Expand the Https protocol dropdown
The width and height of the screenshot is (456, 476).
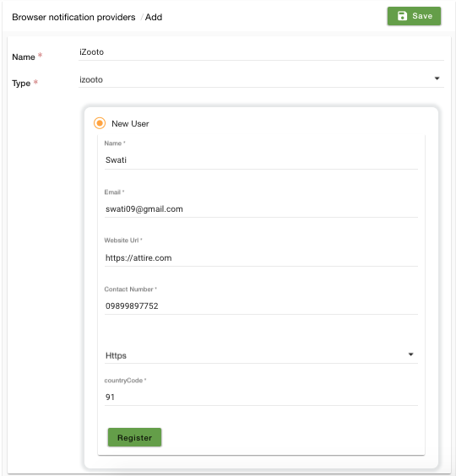coord(261,355)
